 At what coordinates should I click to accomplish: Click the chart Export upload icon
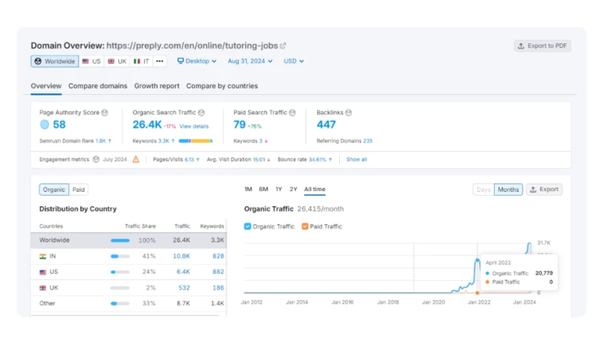click(533, 190)
